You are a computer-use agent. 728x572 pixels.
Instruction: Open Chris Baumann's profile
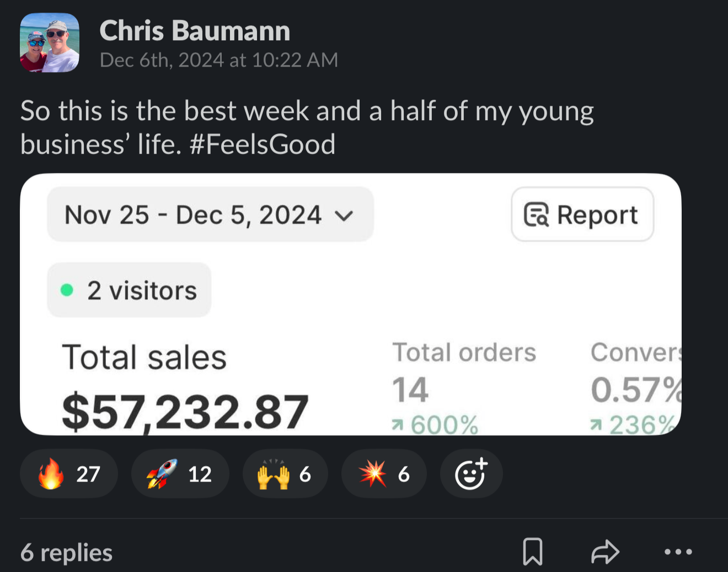click(195, 31)
